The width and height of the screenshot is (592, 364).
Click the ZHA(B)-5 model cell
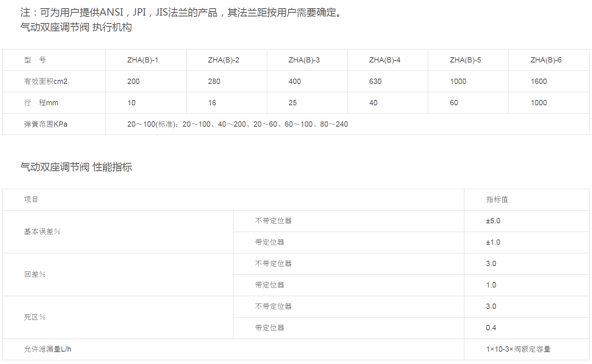pyautogui.click(x=465, y=60)
